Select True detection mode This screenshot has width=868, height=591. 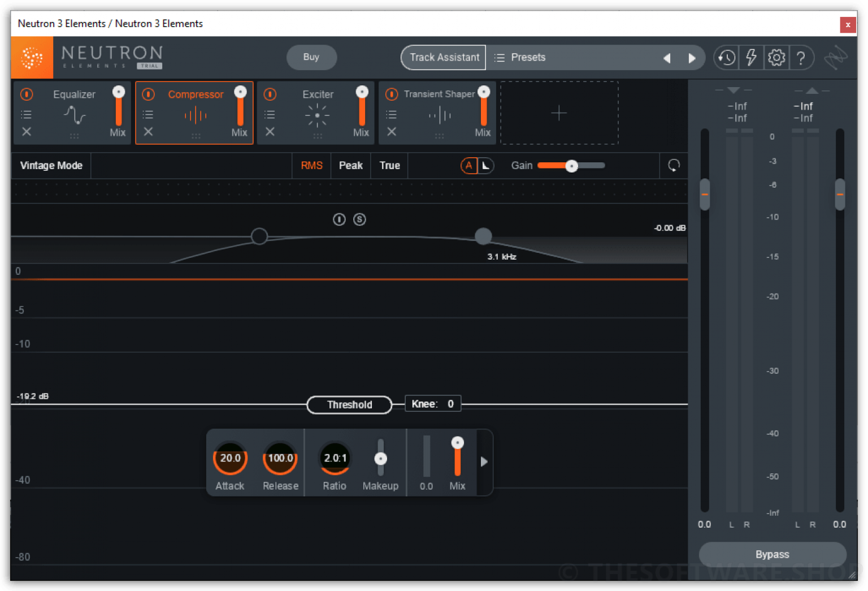click(390, 166)
